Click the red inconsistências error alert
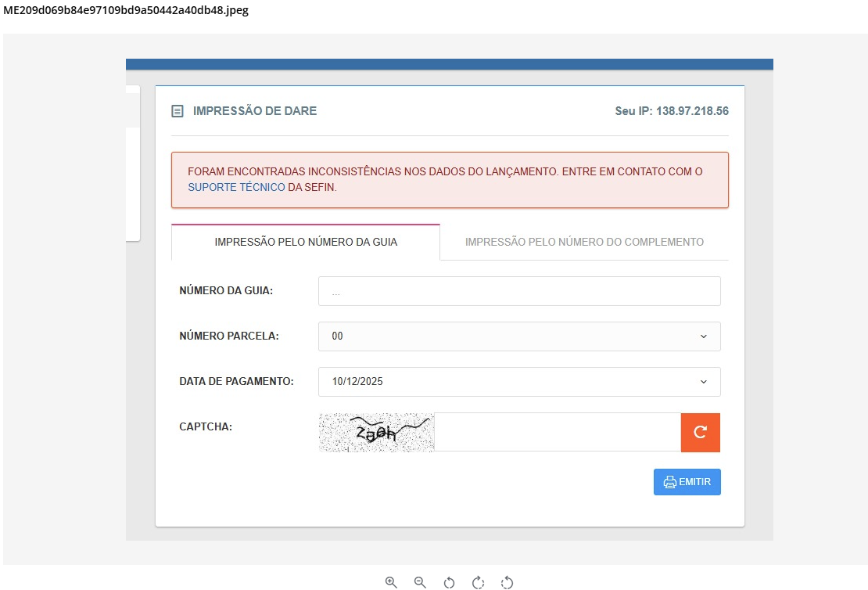Viewport: 868px width, 590px height. pos(450,179)
